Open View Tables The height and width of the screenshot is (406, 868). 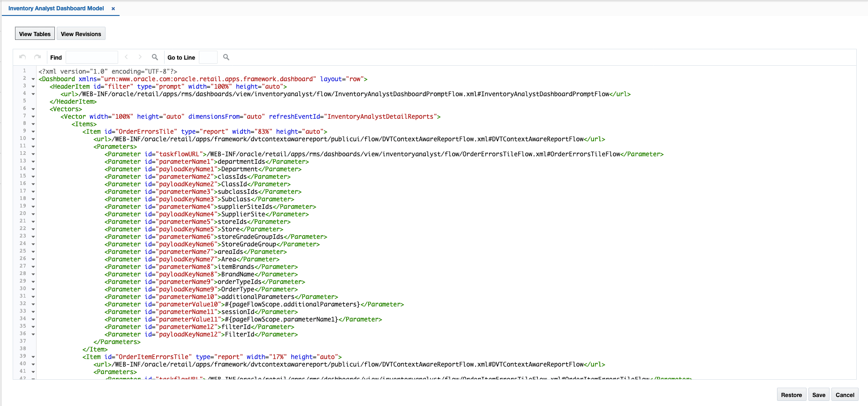tap(35, 34)
